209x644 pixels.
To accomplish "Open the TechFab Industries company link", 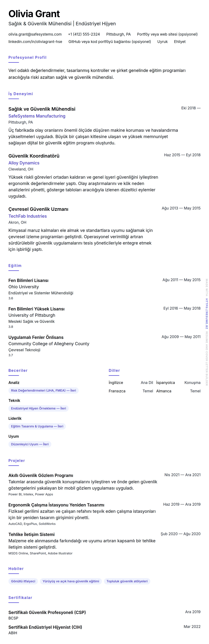I will [28, 216].
